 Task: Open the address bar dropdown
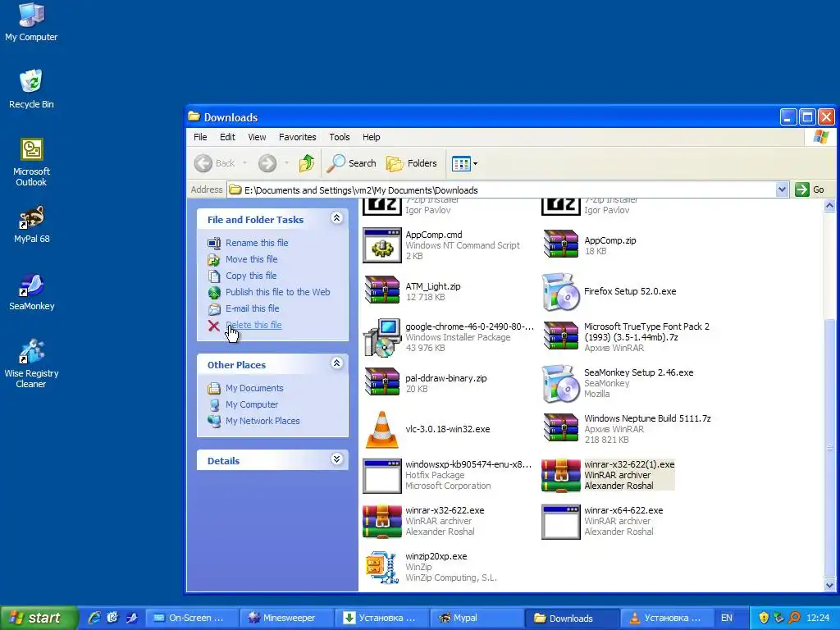point(782,189)
